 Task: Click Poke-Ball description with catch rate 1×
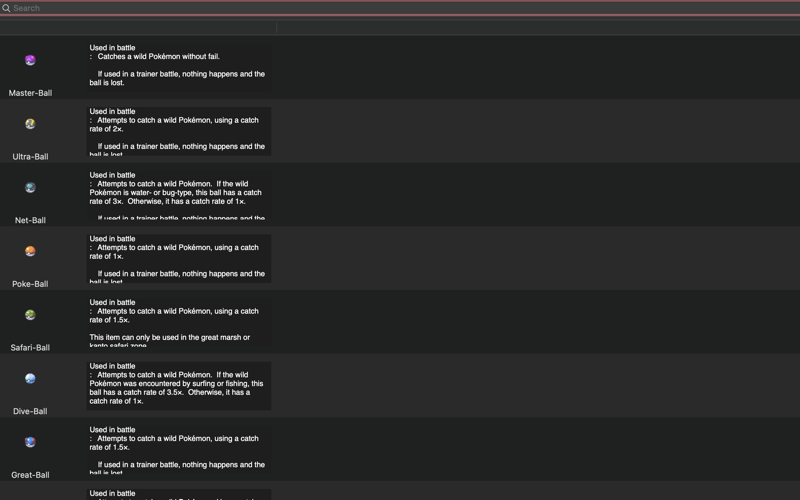[179, 259]
